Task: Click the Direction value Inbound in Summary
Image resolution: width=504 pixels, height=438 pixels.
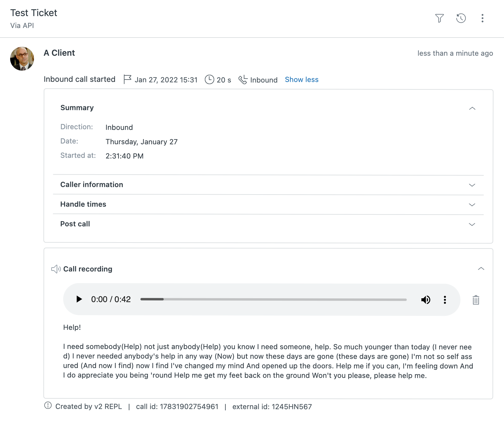Action: point(119,128)
